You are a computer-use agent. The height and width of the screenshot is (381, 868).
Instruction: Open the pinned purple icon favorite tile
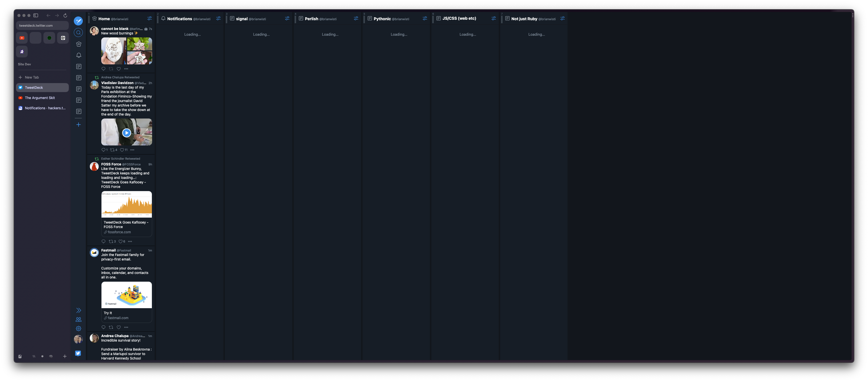tap(22, 52)
